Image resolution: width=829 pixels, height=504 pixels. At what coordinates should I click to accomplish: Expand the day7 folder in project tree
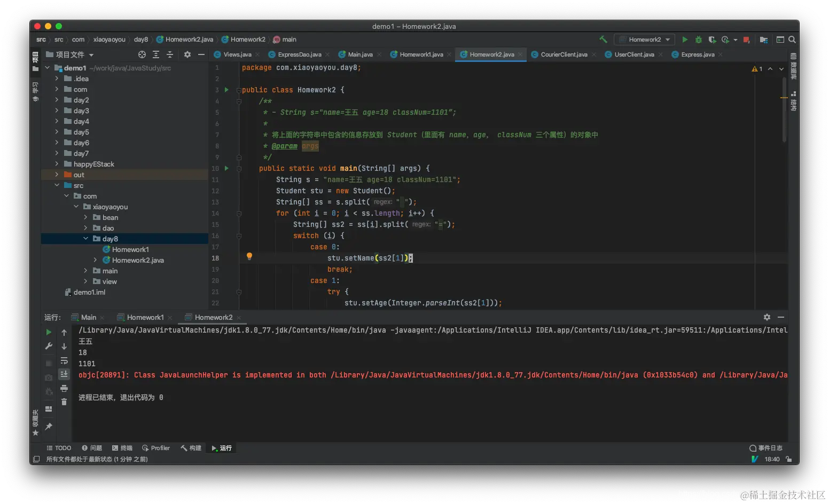57,153
